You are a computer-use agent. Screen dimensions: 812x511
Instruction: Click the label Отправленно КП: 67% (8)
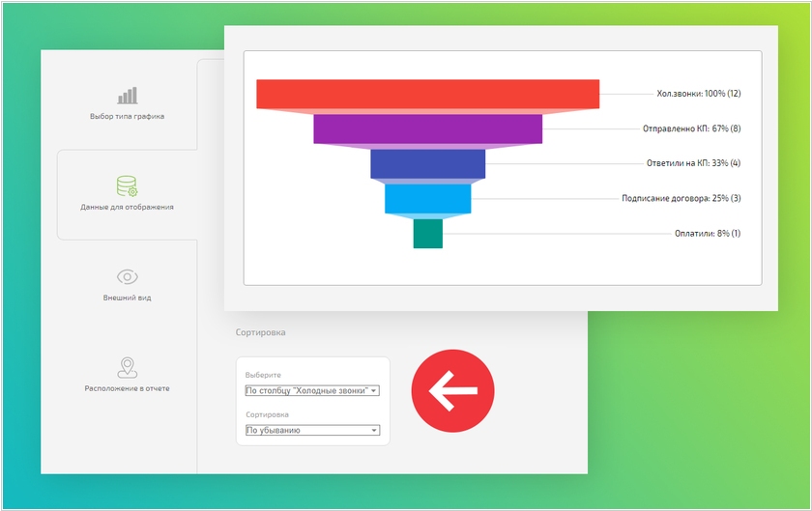pyautogui.click(x=692, y=128)
